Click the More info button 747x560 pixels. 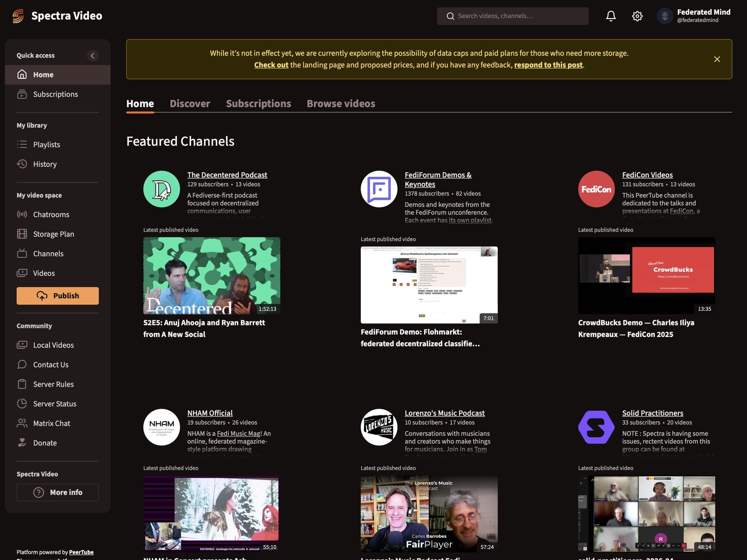[58, 492]
